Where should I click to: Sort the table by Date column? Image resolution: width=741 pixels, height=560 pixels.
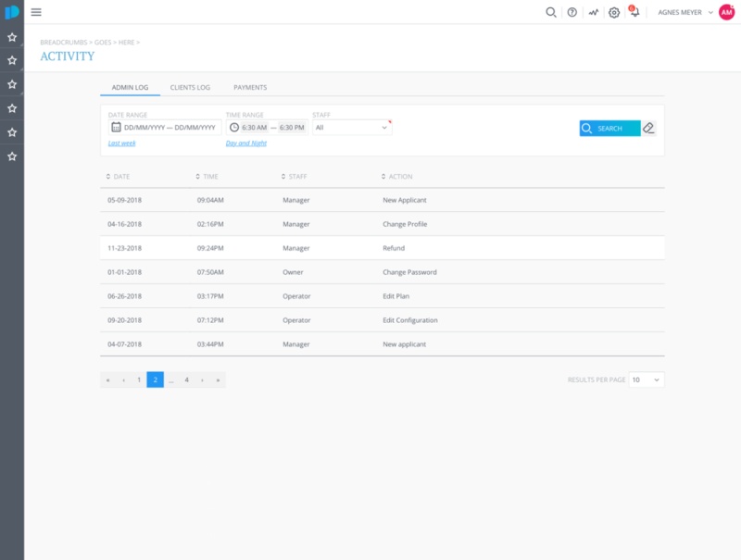117,176
